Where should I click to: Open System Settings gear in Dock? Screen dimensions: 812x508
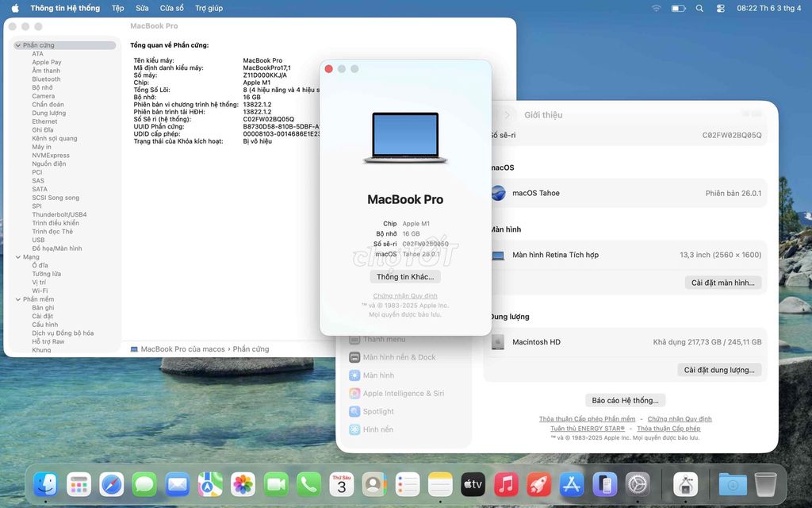pyautogui.click(x=638, y=485)
